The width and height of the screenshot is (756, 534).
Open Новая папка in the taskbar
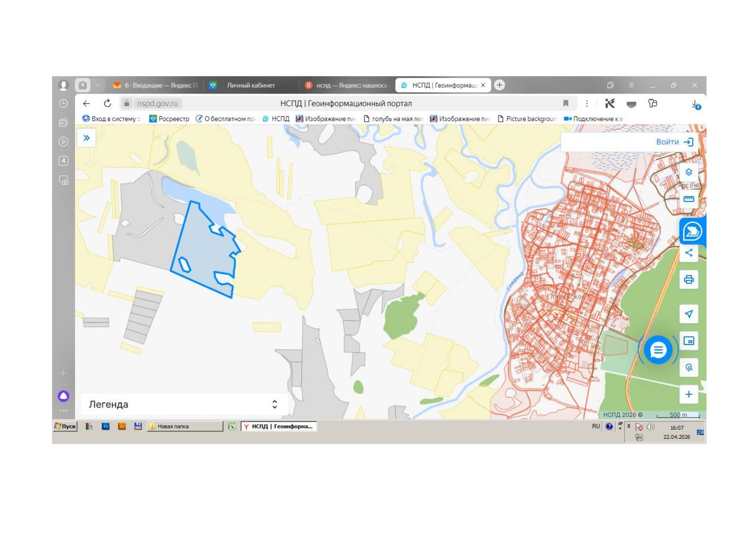(185, 426)
